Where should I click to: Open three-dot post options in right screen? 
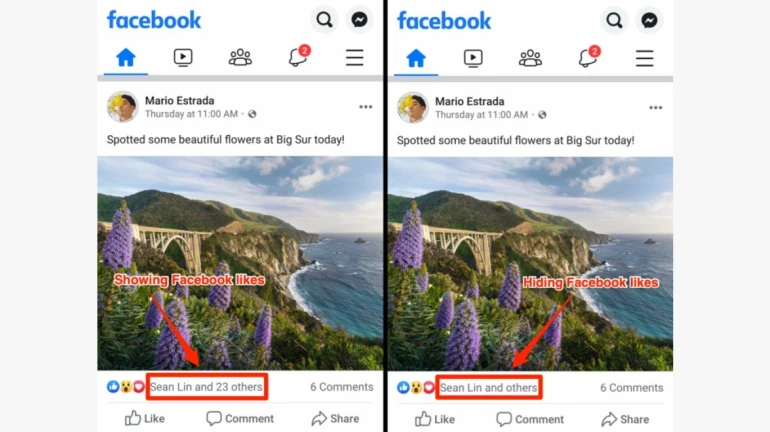point(656,108)
